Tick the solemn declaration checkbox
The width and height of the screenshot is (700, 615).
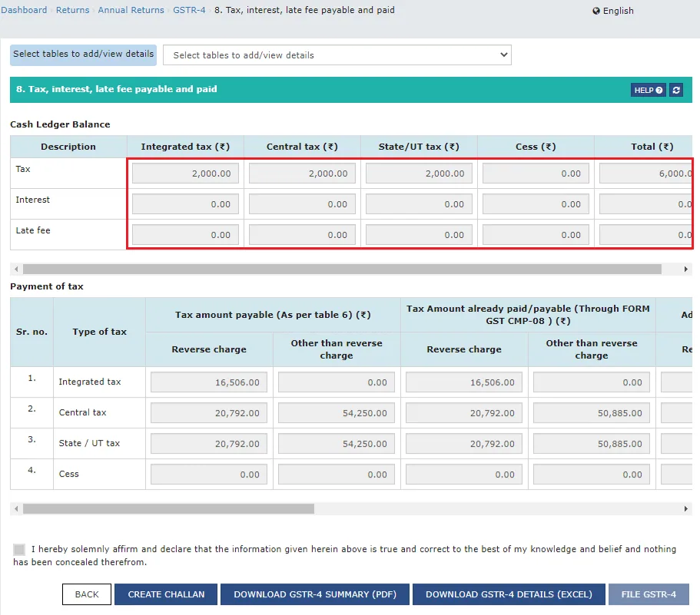[x=19, y=550]
